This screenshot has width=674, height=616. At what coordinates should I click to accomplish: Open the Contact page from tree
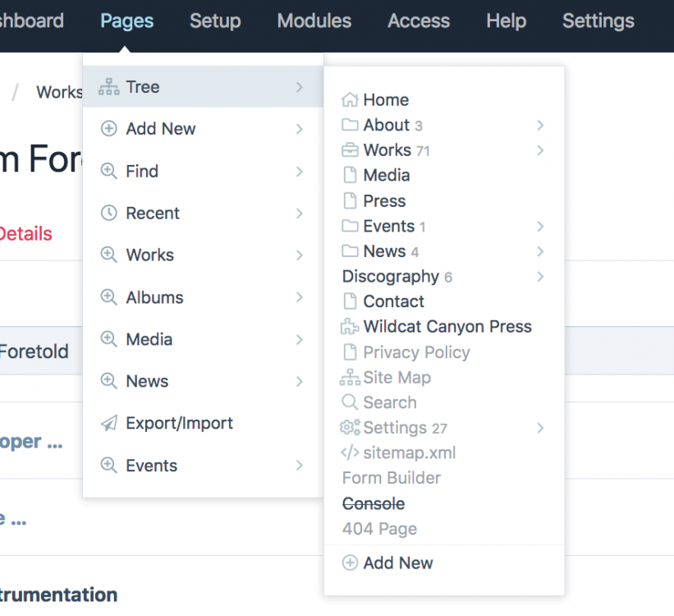(393, 301)
